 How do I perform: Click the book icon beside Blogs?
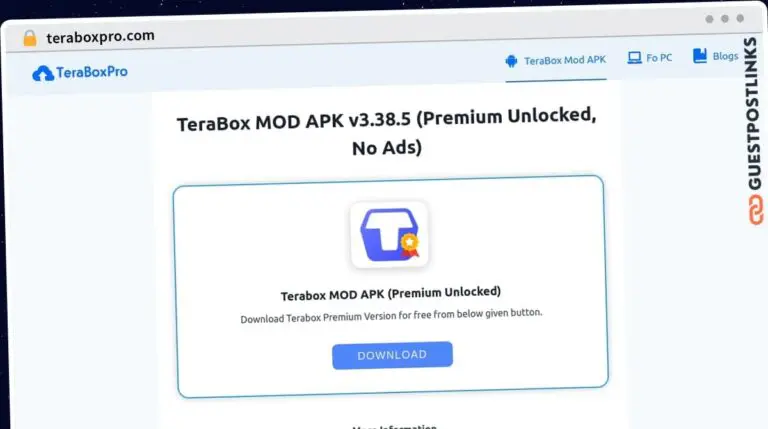pos(700,56)
